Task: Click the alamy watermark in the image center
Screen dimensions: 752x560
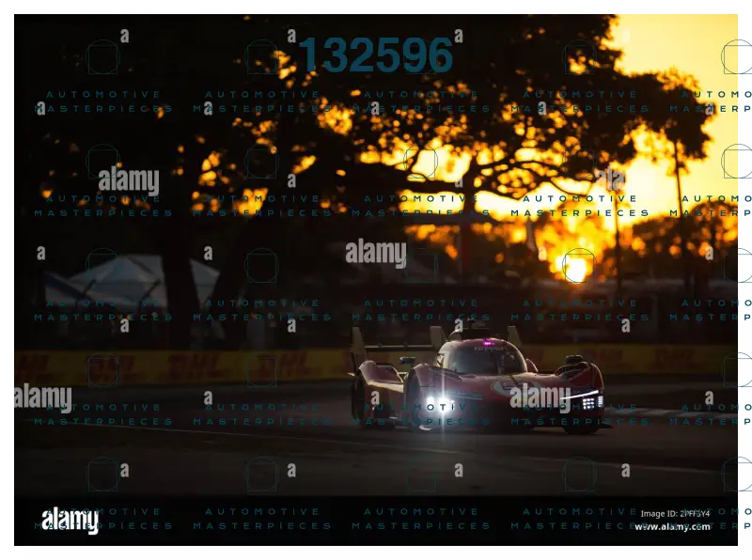Action: pos(375,253)
